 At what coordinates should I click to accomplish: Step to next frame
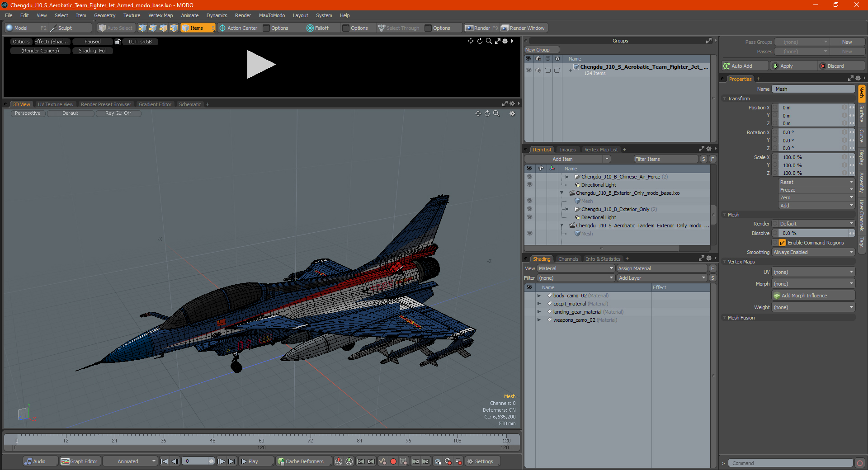tap(221, 461)
